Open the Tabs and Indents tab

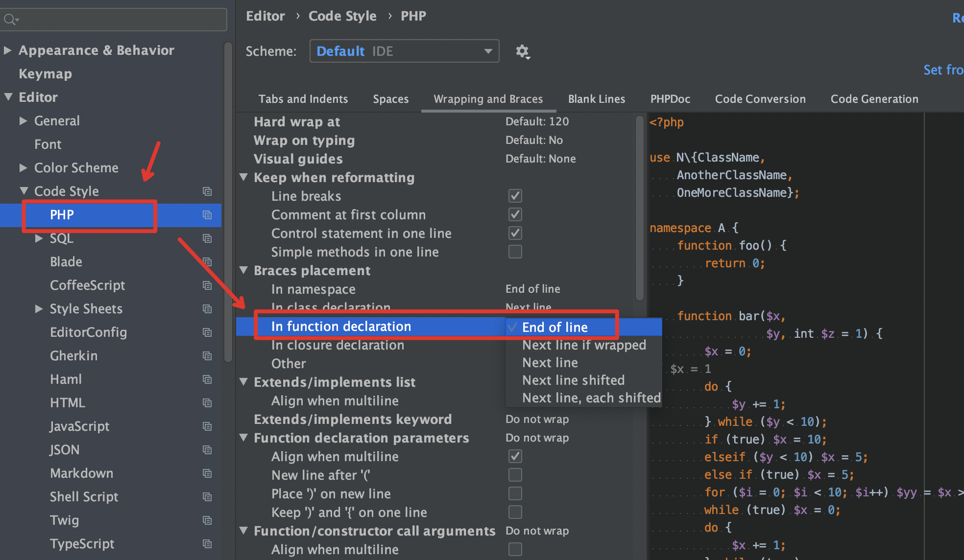pos(303,99)
